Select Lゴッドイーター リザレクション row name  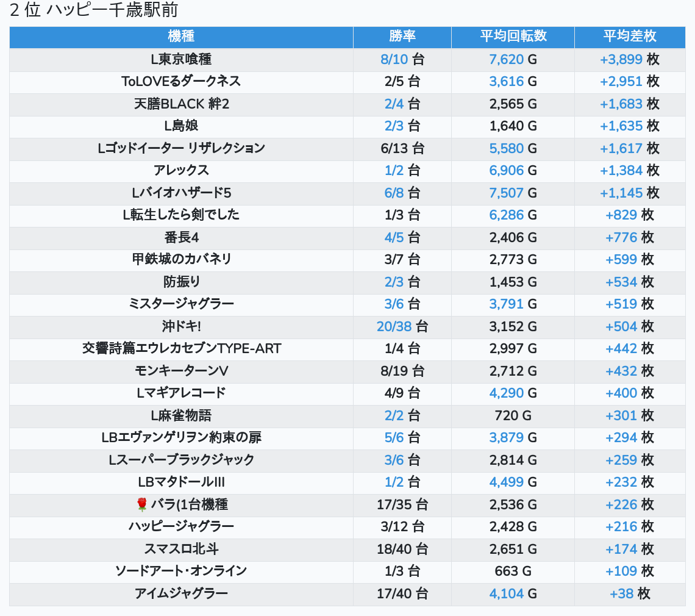181,148
